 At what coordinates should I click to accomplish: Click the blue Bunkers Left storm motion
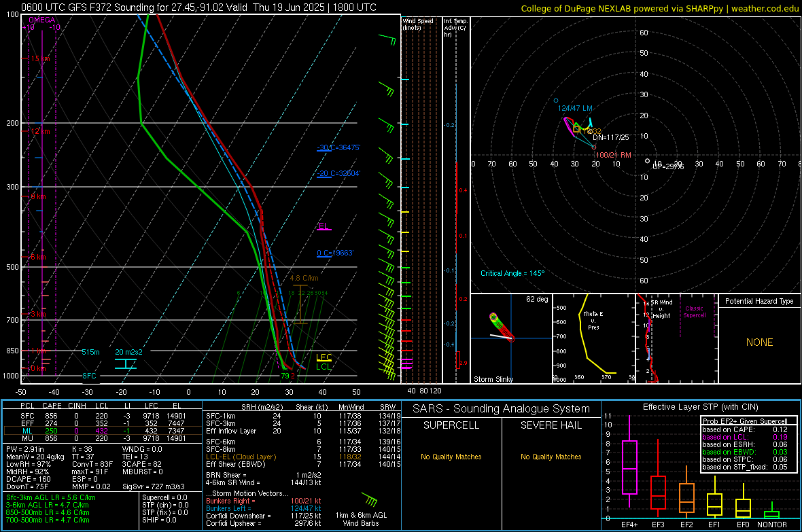[264, 508]
